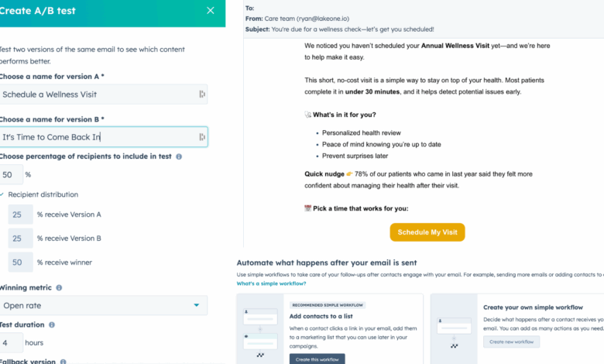The width and height of the screenshot is (604, 364).
Task: Click the Create new workflow button
Action: click(511, 342)
